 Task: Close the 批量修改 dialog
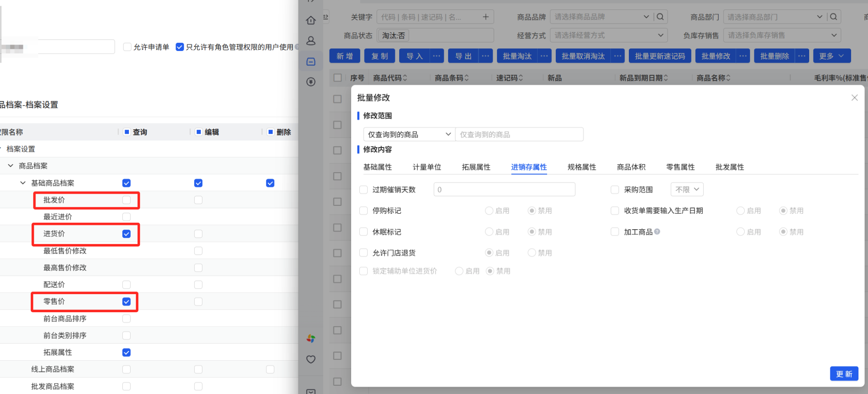[855, 98]
